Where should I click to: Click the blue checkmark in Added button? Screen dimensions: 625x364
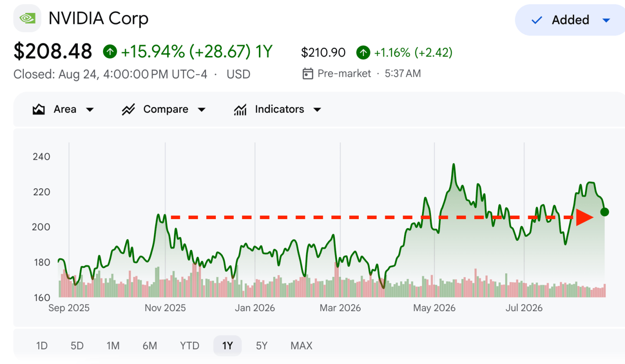[x=537, y=20]
